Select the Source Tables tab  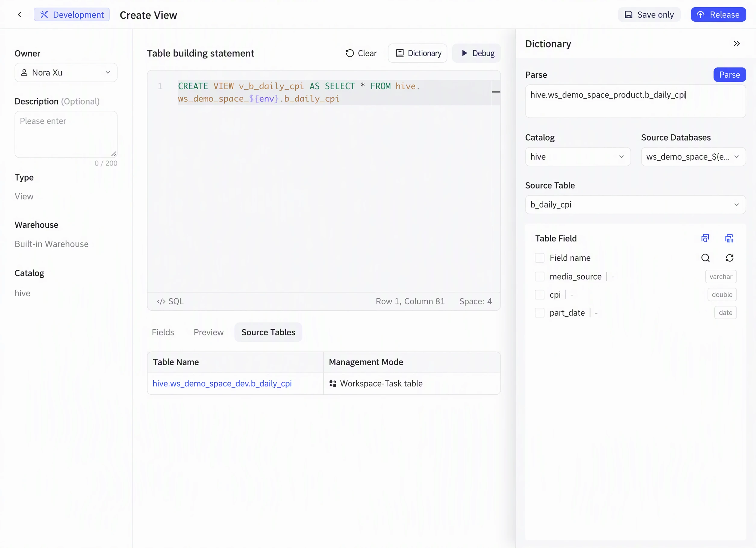(x=268, y=332)
